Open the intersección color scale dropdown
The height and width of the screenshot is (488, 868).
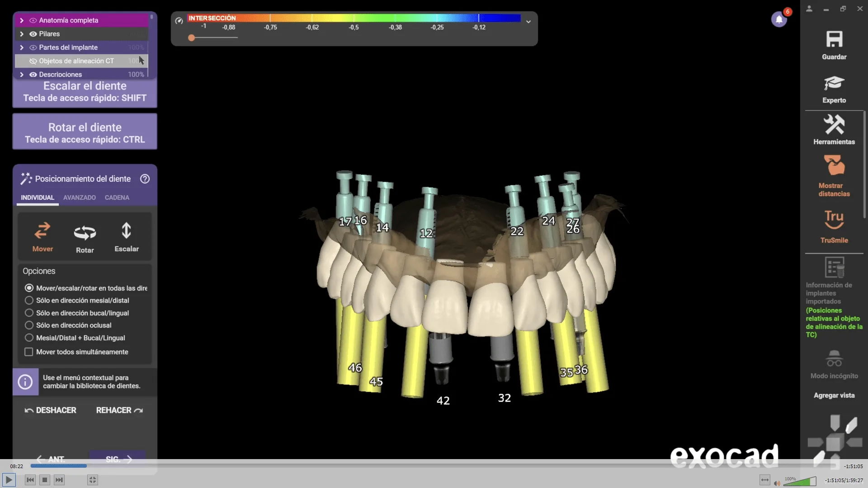(x=528, y=21)
